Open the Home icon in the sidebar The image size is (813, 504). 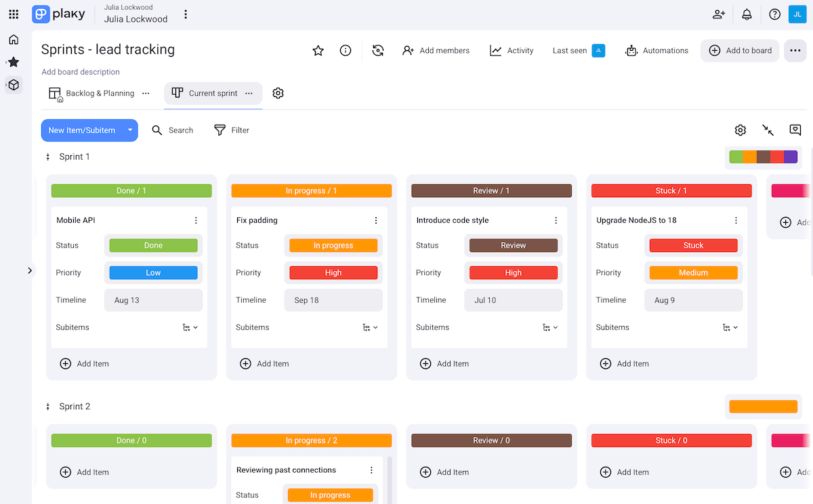pyautogui.click(x=13, y=39)
